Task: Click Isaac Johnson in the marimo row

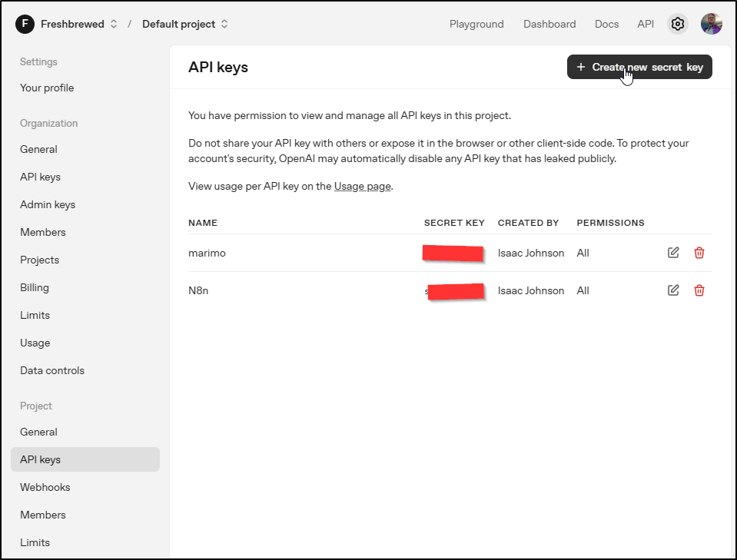Action: [531, 253]
